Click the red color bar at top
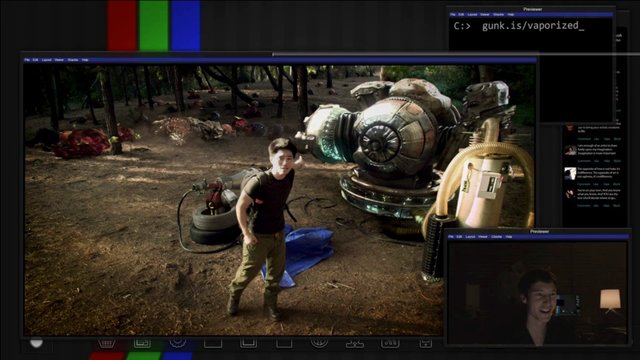Viewport: 640px width, 360px height. tap(122, 25)
